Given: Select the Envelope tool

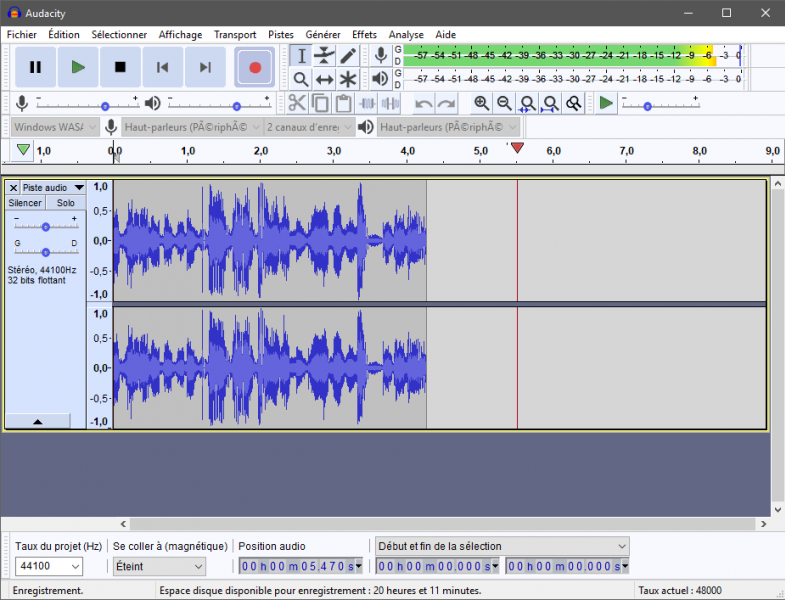Looking at the screenshot, I should [x=324, y=56].
